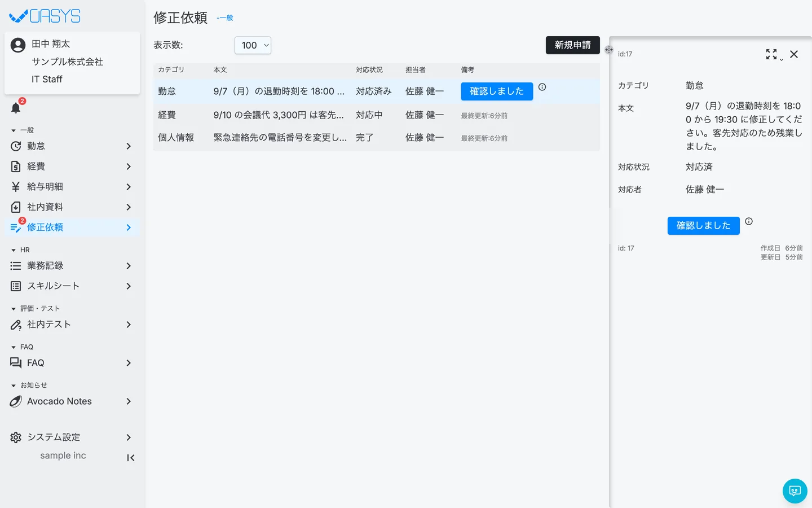Screen dimensions: 812x508
Task: Click 確認しました in the 勤怠 table row
Action: point(497,91)
